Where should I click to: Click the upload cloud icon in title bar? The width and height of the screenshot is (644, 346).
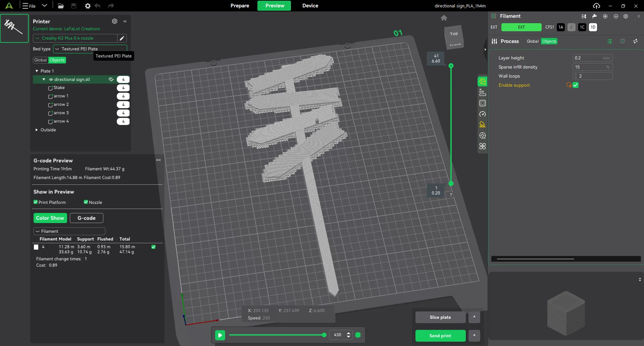[596, 6]
